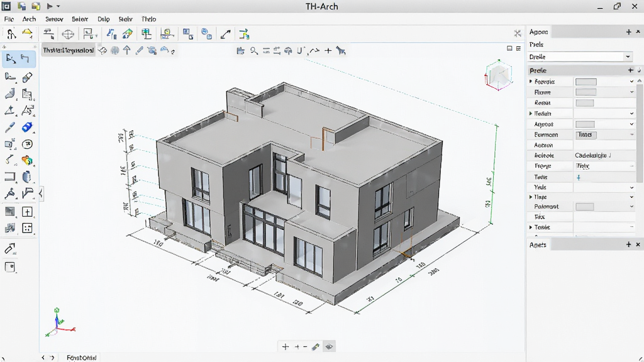Toggle the eye icon in the bottom viewport bar
644x362 pixels.
click(329, 347)
